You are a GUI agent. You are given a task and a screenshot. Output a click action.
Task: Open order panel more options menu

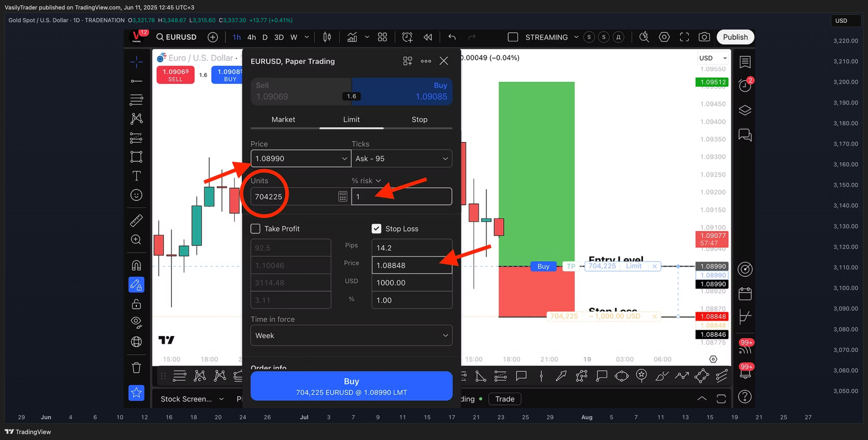coord(426,61)
